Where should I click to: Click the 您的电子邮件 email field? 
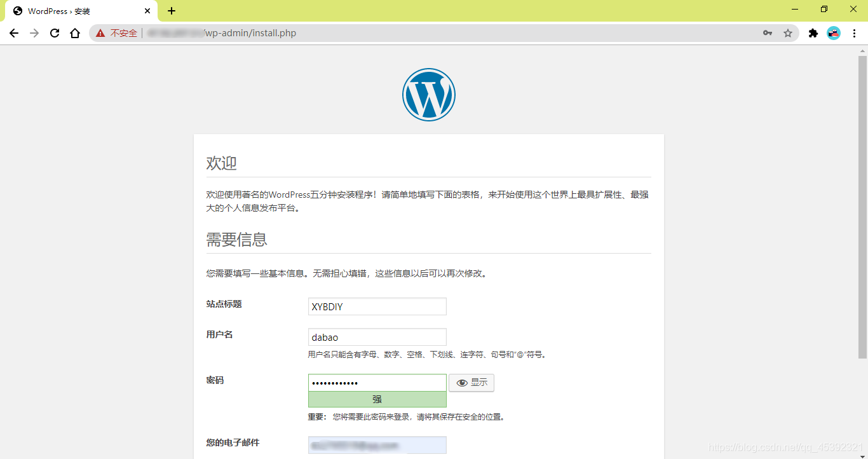coord(377,445)
